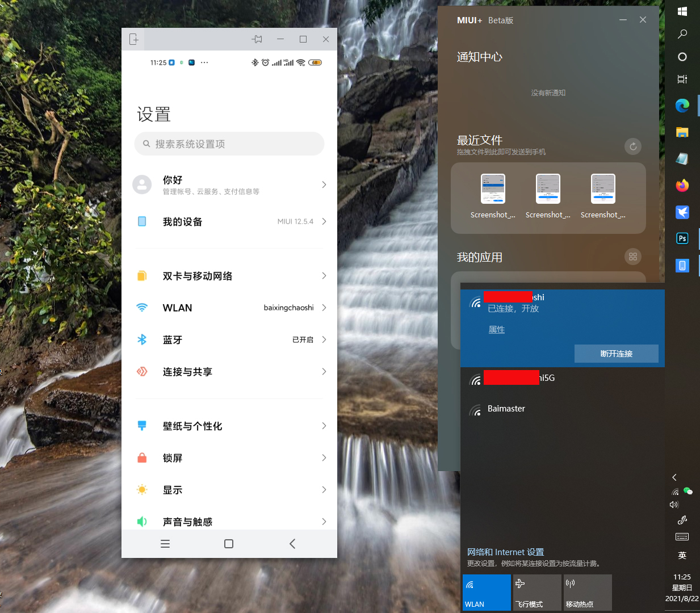Expand the WLAN settings row chevron

pyautogui.click(x=324, y=308)
